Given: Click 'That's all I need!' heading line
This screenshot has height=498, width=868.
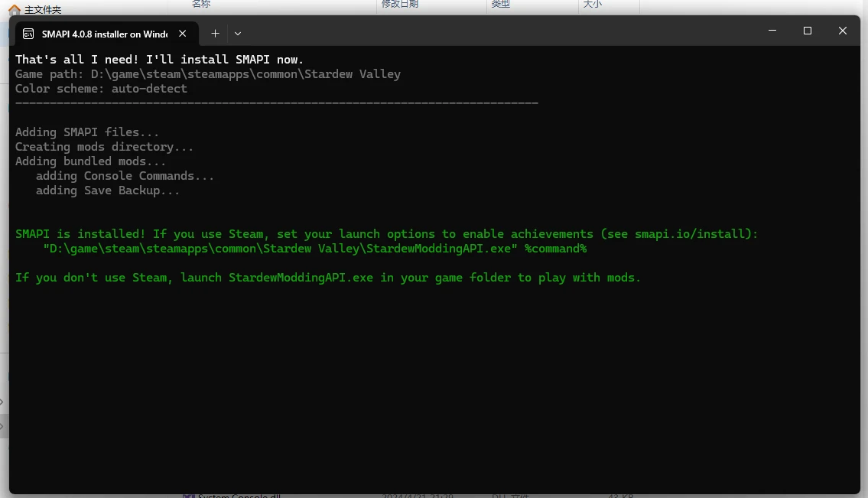Looking at the screenshot, I should click(x=159, y=59).
